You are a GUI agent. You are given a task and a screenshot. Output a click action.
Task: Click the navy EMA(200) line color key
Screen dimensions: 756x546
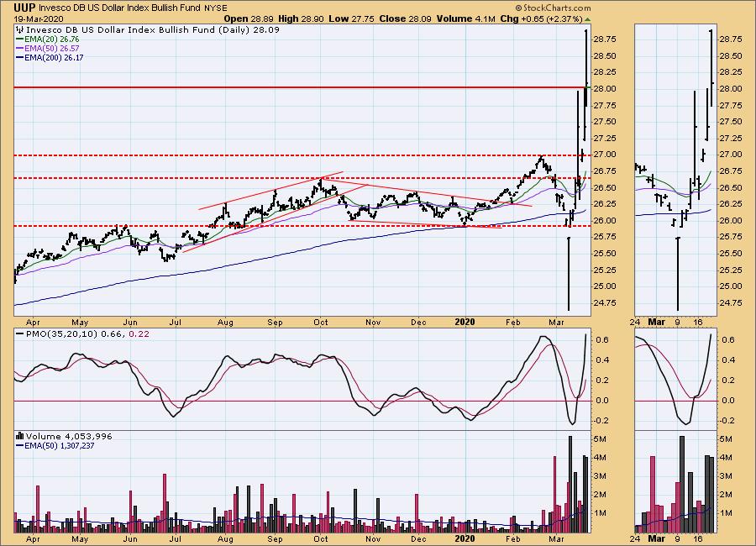click(20, 57)
